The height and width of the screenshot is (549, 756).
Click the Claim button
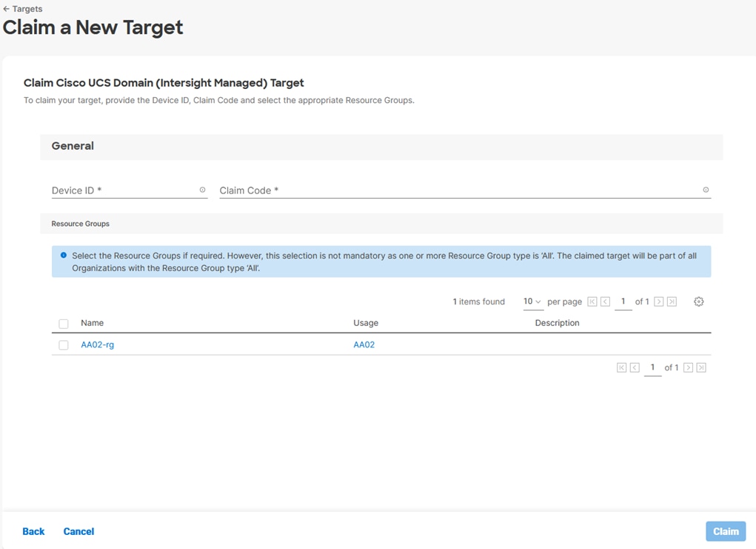[x=726, y=531]
